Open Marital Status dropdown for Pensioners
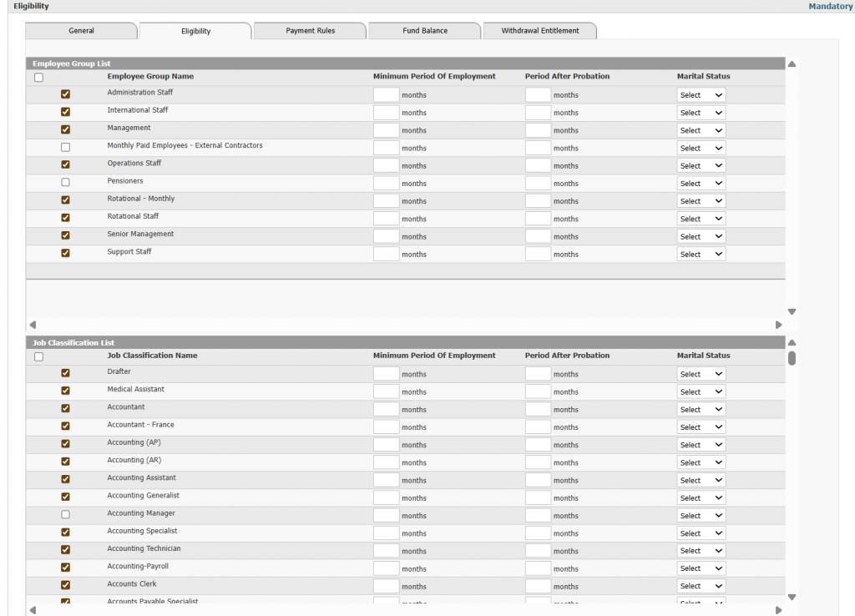 click(x=701, y=184)
